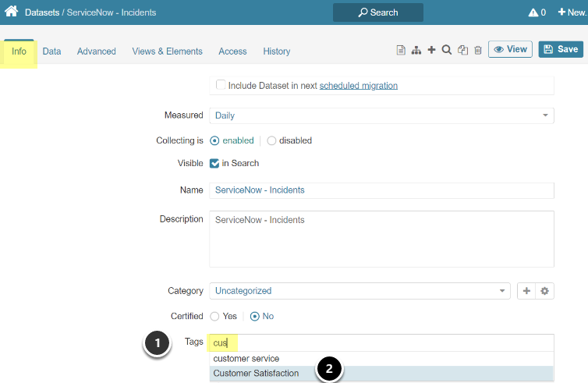Open the scheduled migration link
This screenshot has width=588, height=383.
[x=359, y=86]
